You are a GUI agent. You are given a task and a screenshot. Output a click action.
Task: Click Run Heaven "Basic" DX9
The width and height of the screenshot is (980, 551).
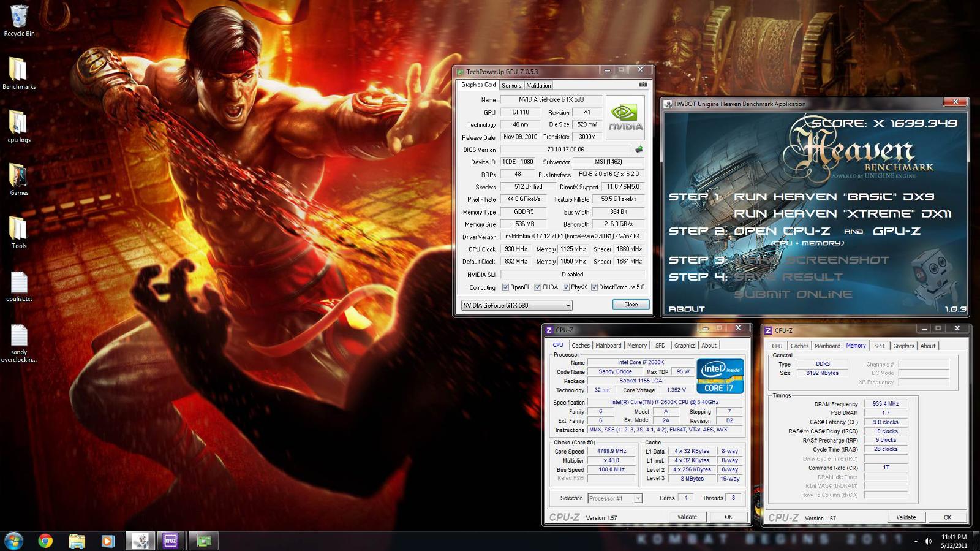click(x=834, y=197)
